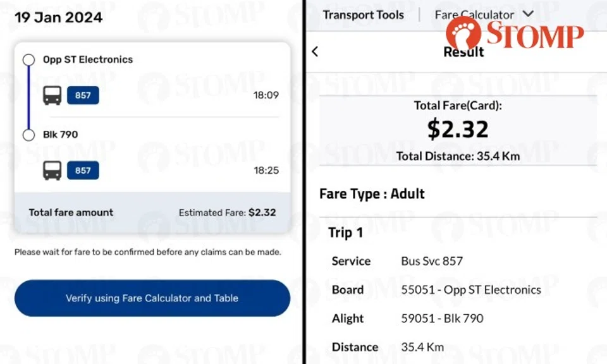Click the back arrow beside Result
The height and width of the screenshot is (364, 607).
pyautogui.click(x=315, y=52)
